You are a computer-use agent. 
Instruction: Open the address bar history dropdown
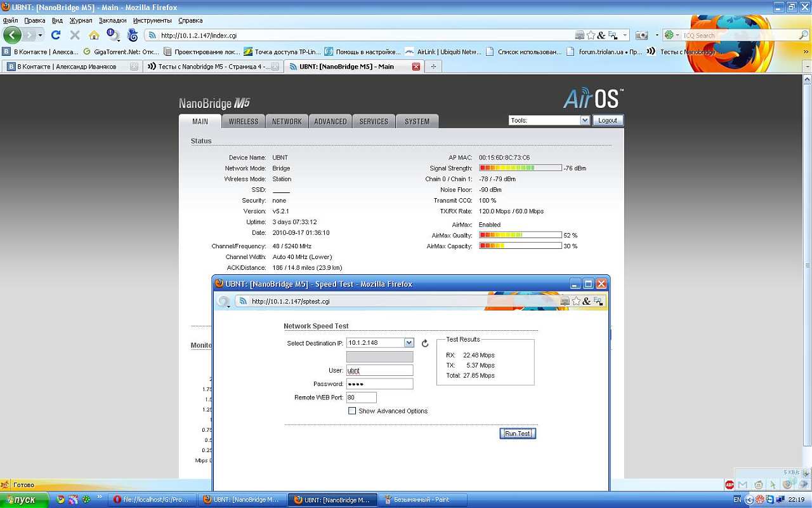pyautogui.click(x=625, y=36)
